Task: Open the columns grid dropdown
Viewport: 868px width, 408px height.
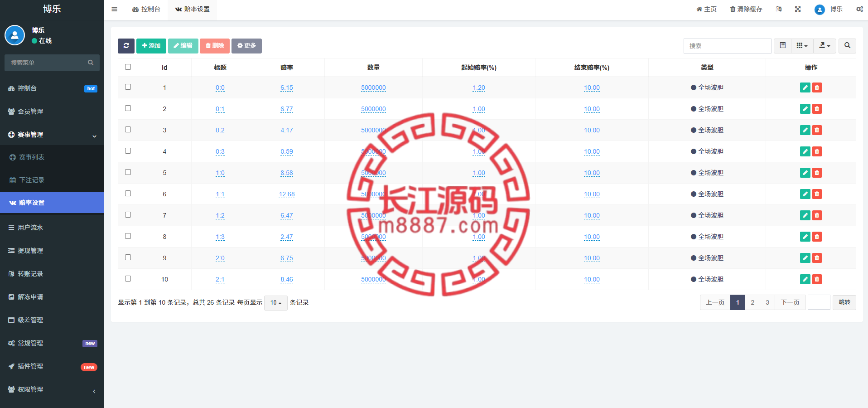Action: pyautogui.click(x=802, y=46)
